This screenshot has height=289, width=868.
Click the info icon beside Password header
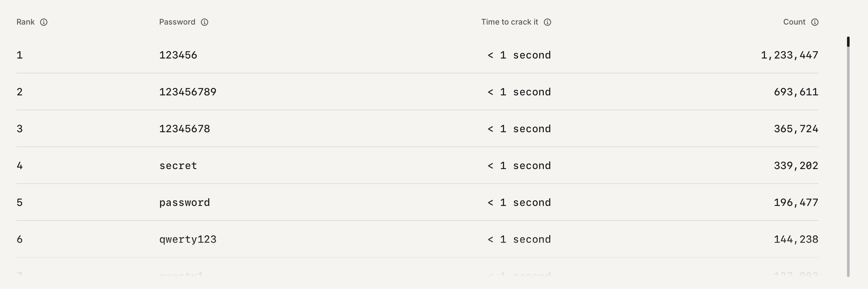(x=205, y=22)
